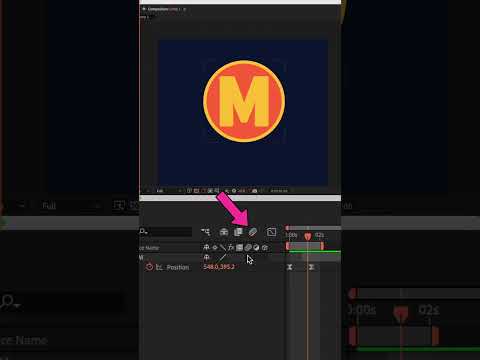Focus the timeline layer search field
This screenshot has height=360, width=480.
(166, 232)
